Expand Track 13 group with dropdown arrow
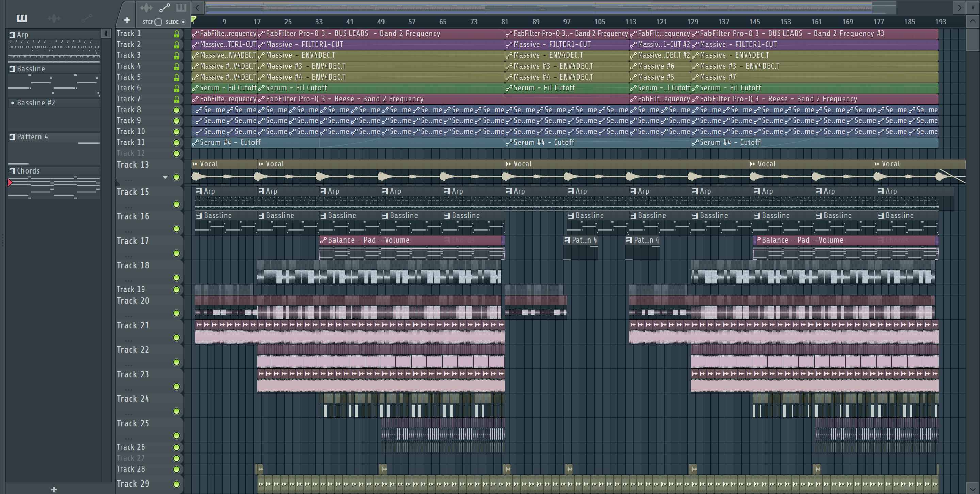 [165, 177]
